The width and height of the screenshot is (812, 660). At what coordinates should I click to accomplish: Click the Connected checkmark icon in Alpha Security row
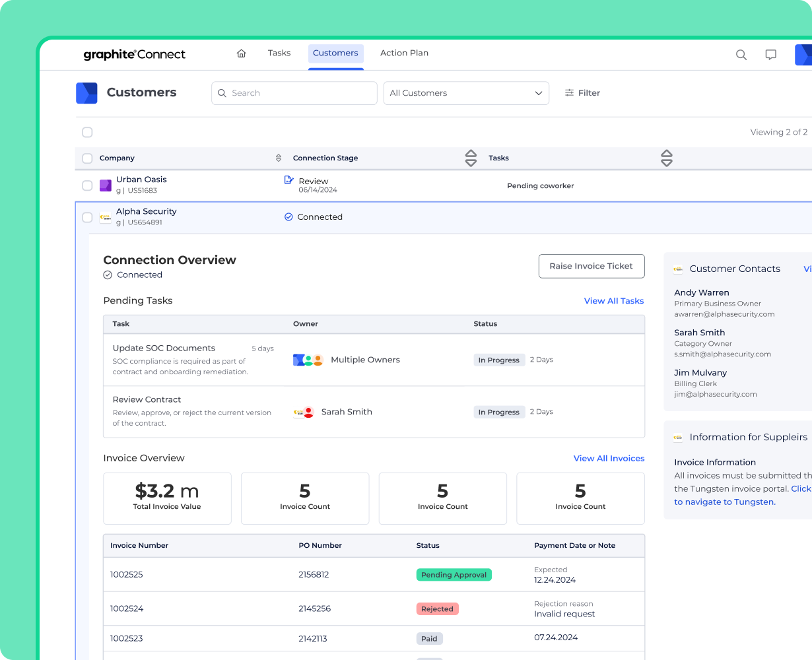point(288,216)
